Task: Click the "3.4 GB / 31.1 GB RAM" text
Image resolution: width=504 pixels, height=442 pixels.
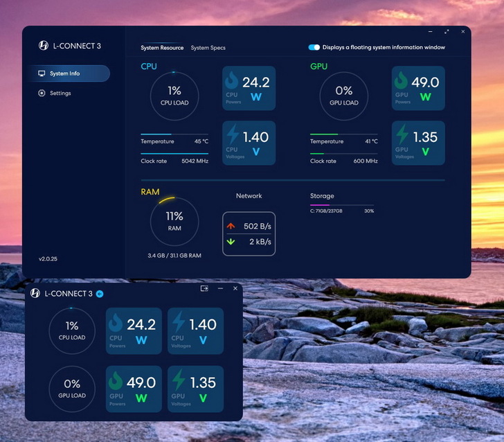Action: 174,256
